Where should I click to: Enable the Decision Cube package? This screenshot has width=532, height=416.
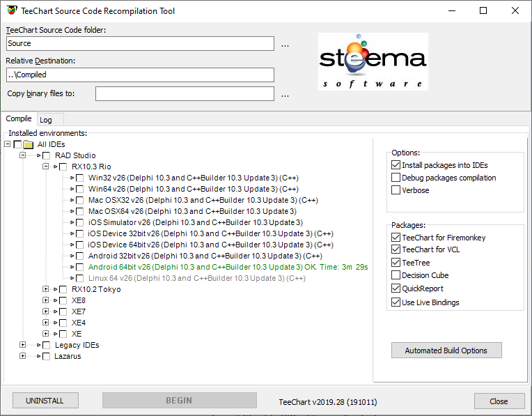pos(396,275)
